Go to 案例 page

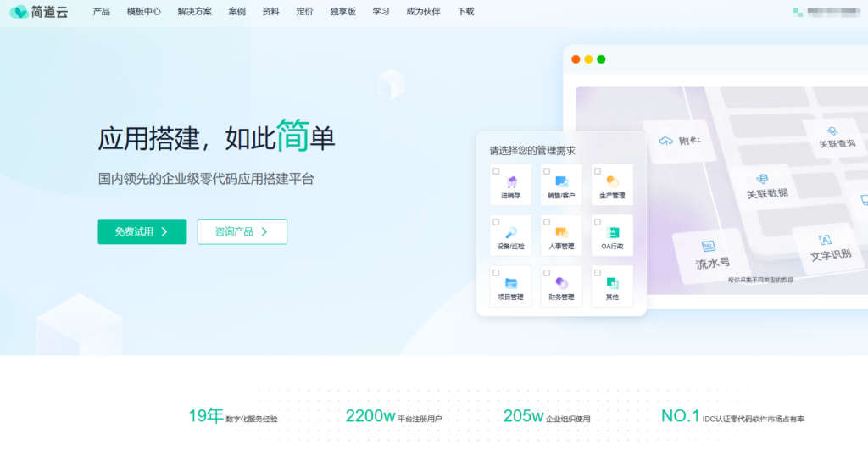(x=237, y=12)
